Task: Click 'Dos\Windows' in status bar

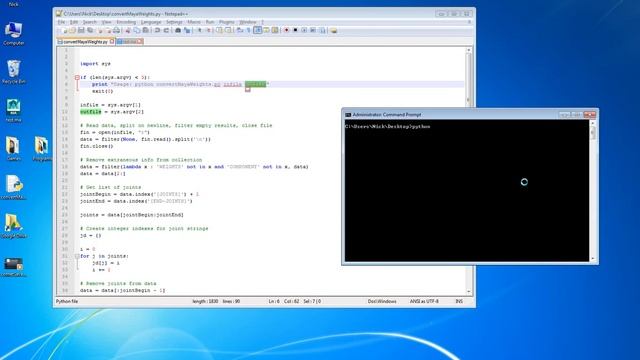Action: [x=382, y=301]
